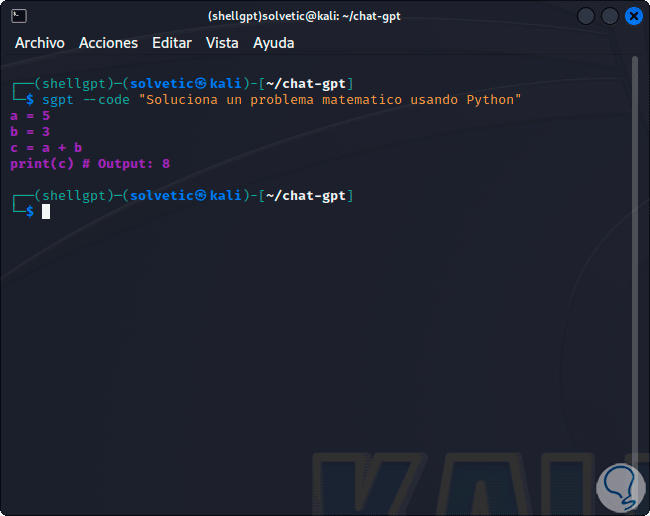The image size is (650, 516).
Task: Click the "print(c) # Output: 8" line
Action: point(90,163)
